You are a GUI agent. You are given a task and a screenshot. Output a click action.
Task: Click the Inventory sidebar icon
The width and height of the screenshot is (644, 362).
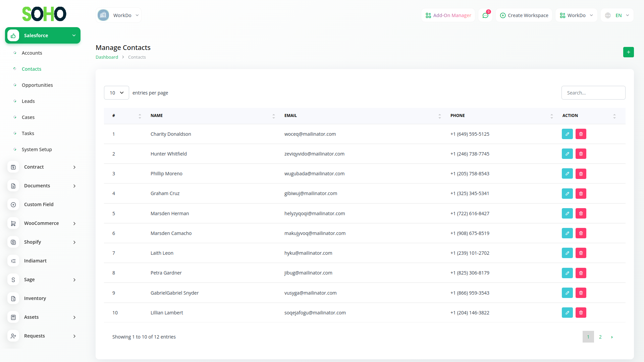(x=13, y=298)
